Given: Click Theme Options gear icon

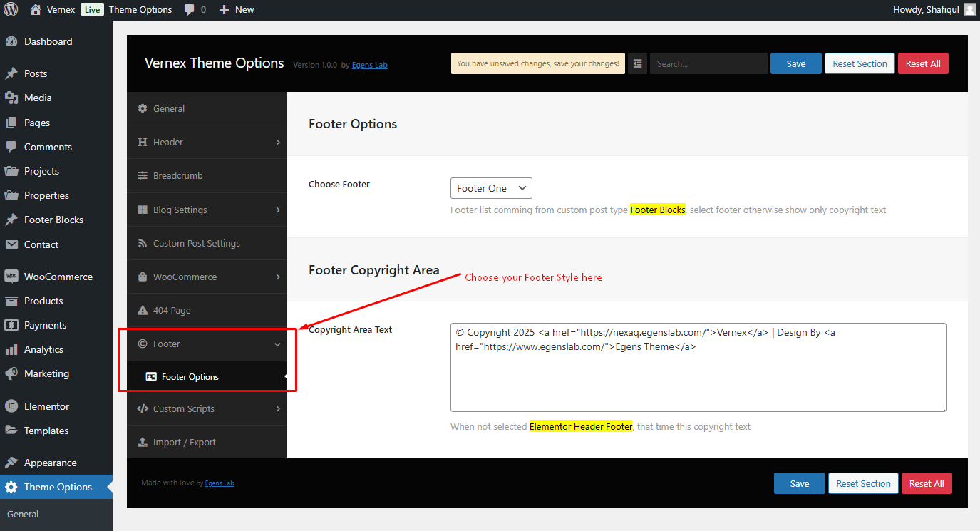Looking at the screenshot, I should click(x=11, y=487).
